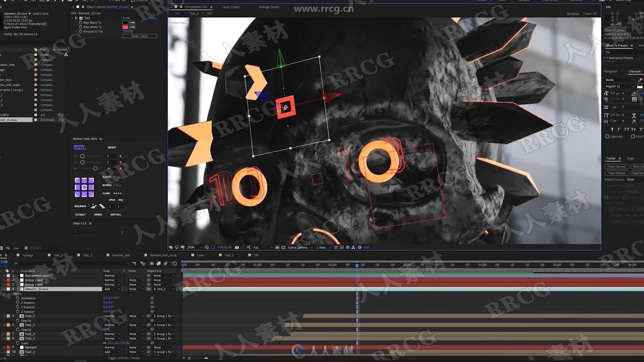644x362 pixels.
Task: Toggle stopwatch for Orientation property
Action: click(18, 298)
